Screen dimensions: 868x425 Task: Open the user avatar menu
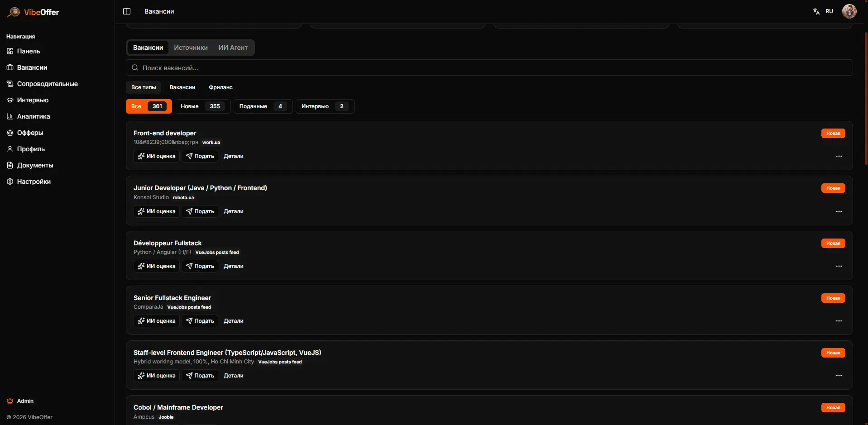pyautogui.click(x=849, y=11)
